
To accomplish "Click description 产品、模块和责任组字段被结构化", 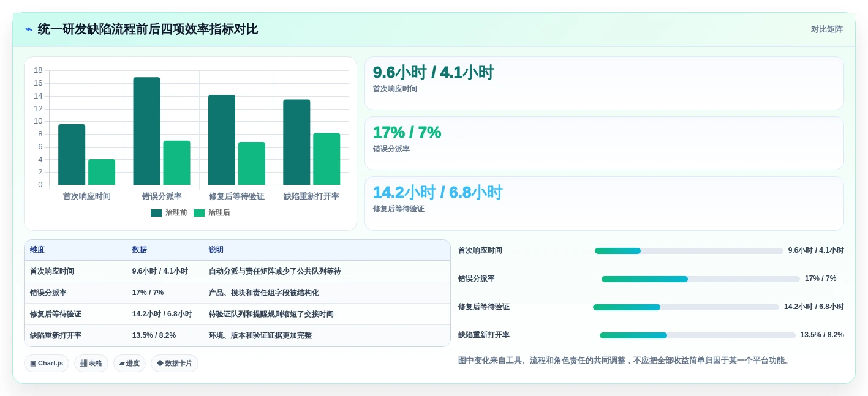I will coord(264,293).
